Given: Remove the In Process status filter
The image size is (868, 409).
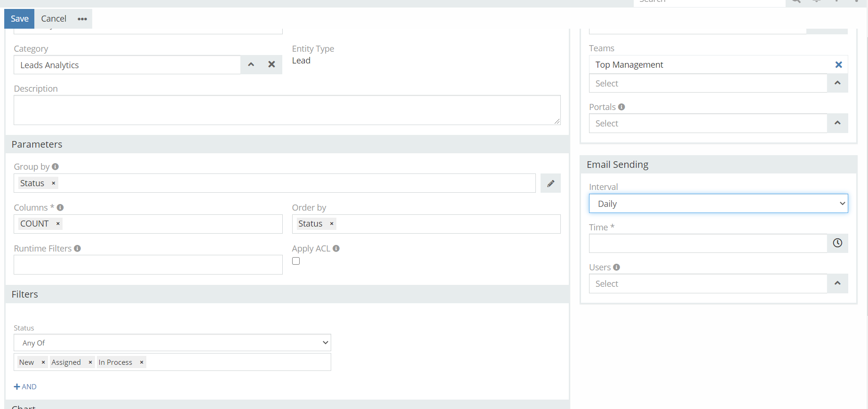Looking at the screenshot, I should click(x=142, y=362).
